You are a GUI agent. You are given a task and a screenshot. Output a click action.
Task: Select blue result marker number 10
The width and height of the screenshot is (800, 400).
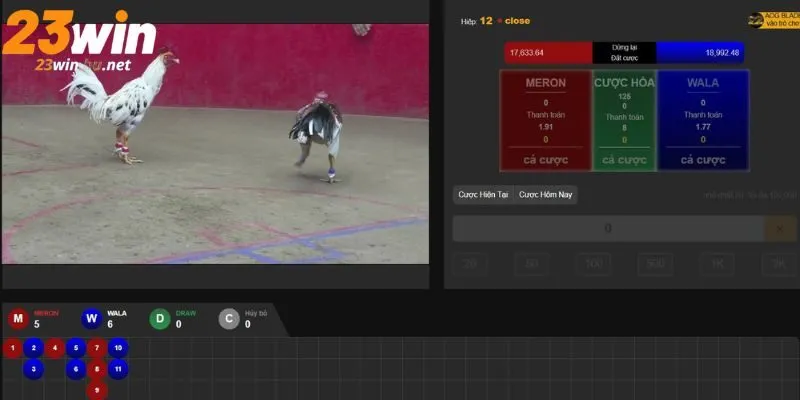(x=118, y=348)
